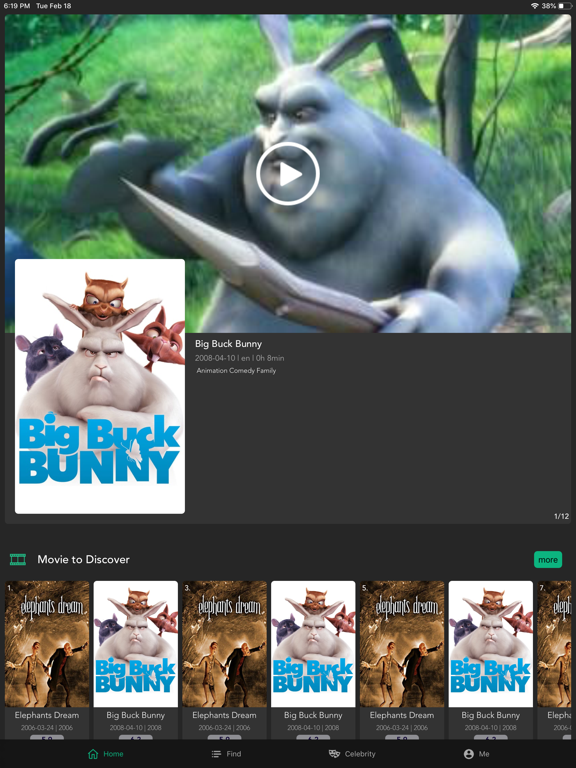Switch to the Find tab
Image resolution: width=576 pixels, height=768 pixels.
click(x=226, y=754)
